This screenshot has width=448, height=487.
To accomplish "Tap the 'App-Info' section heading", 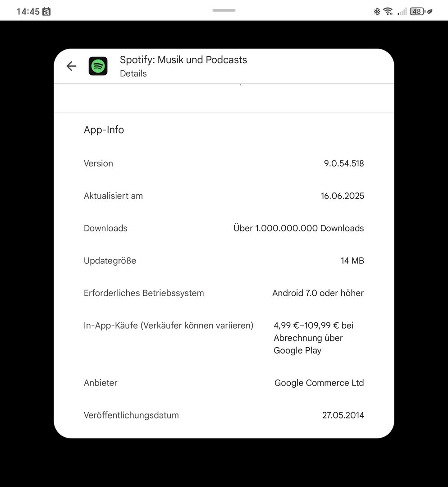I will pyautogui.click(x=104, y=130).
